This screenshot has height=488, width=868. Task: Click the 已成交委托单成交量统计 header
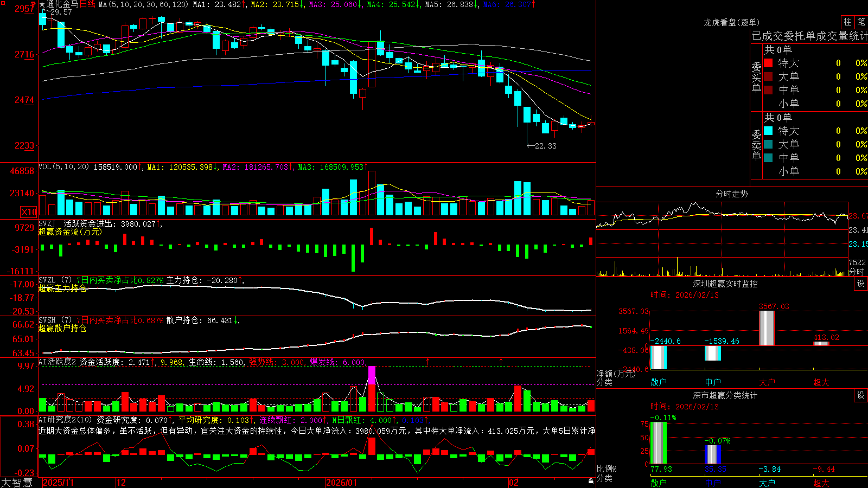pos(809,36)
